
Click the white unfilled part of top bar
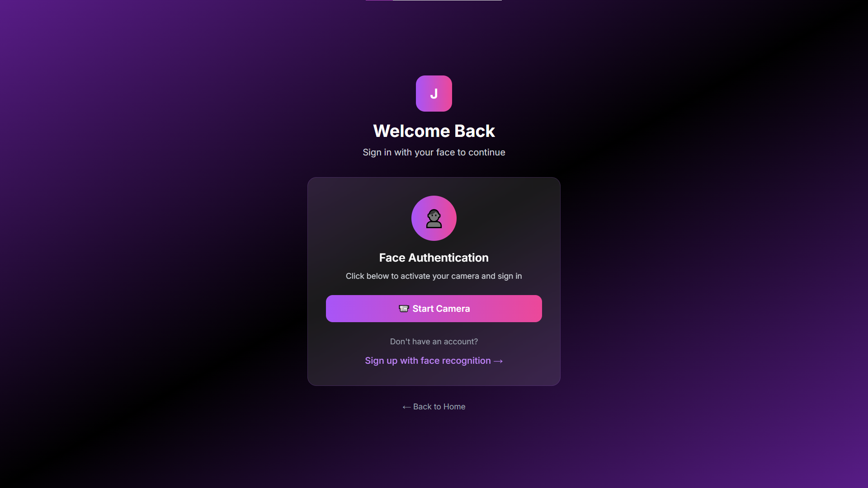point(448,0)
